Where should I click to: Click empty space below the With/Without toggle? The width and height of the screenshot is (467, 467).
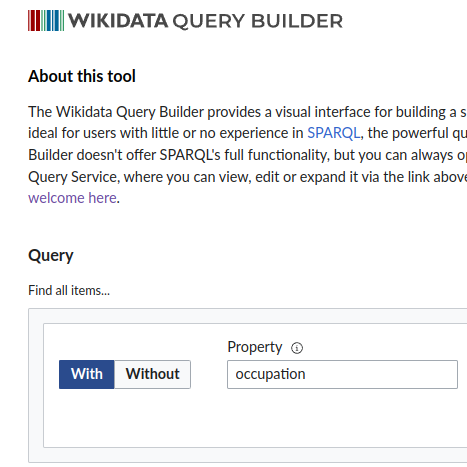point(125,418)
